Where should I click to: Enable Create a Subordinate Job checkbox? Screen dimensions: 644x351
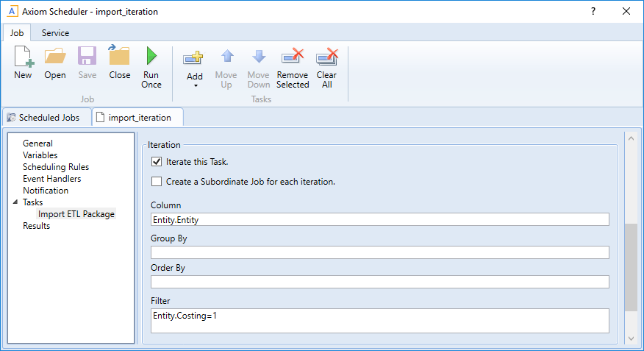point(156,182)
